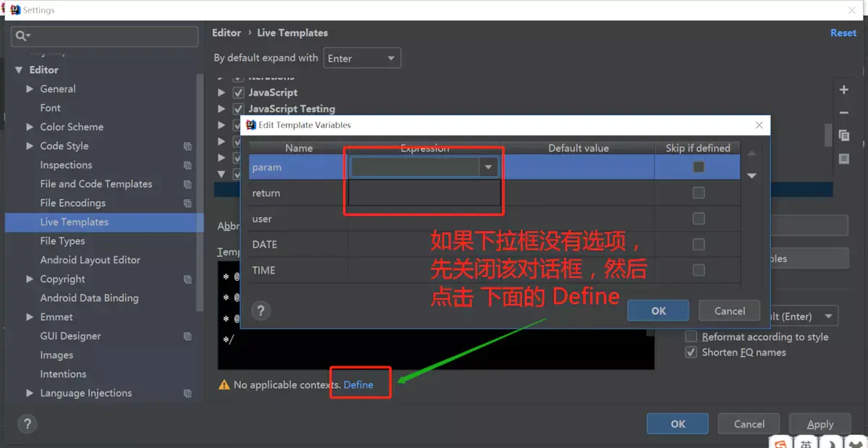The image size is (868, 448).
Task: Collapse the Editor settings tree node
Action: (x=19, y=70)
